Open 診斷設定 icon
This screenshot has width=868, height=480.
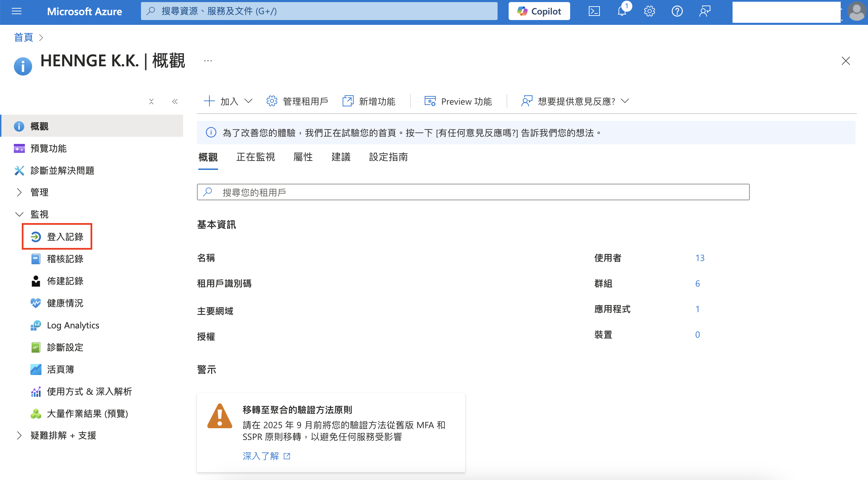(x=36, y=347)
